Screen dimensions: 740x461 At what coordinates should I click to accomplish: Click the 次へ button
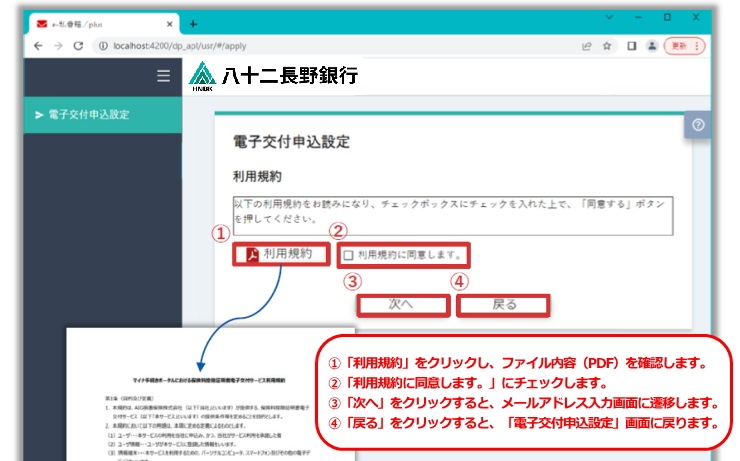click(399, 305)
